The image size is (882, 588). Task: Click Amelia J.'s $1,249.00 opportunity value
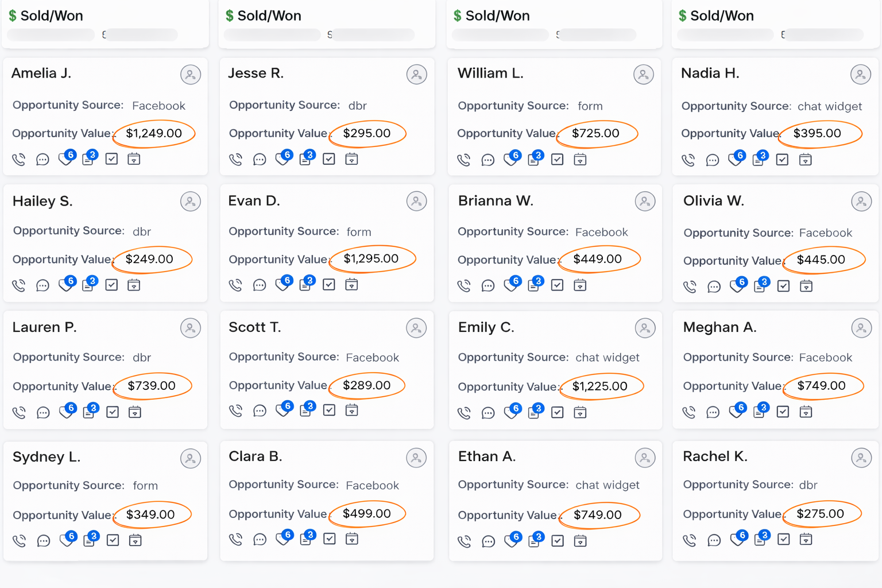click(154, 134)
